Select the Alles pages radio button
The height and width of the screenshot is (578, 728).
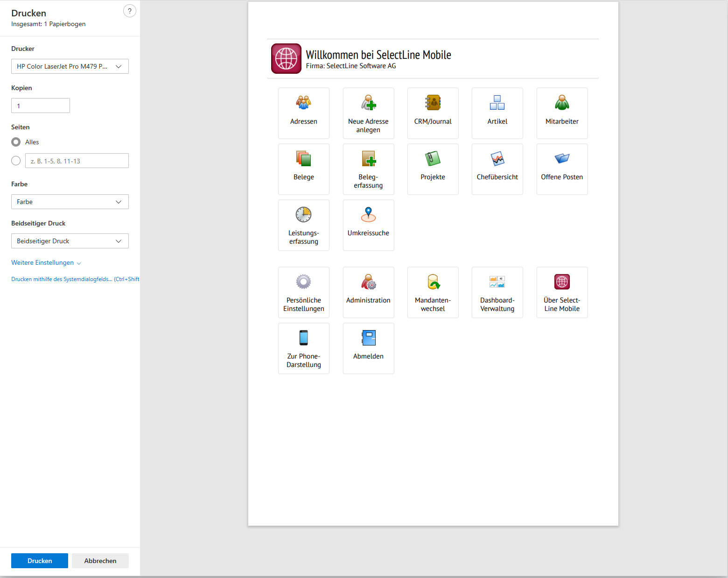point(16,142)
